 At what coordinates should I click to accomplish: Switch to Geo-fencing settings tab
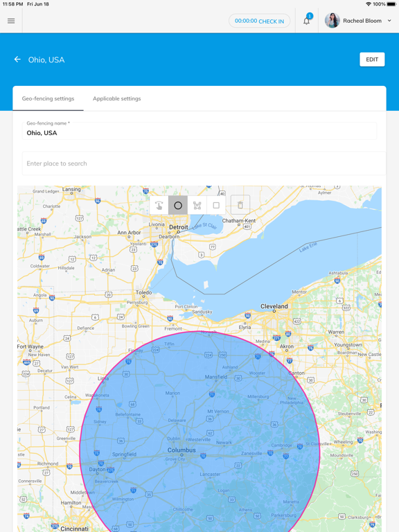click(48, 98)
